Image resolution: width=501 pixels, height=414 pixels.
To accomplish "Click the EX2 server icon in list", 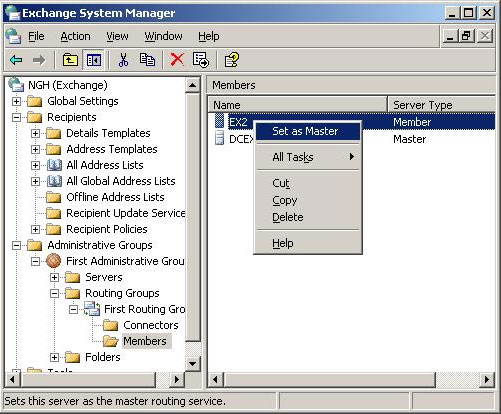I will [219, 120].
